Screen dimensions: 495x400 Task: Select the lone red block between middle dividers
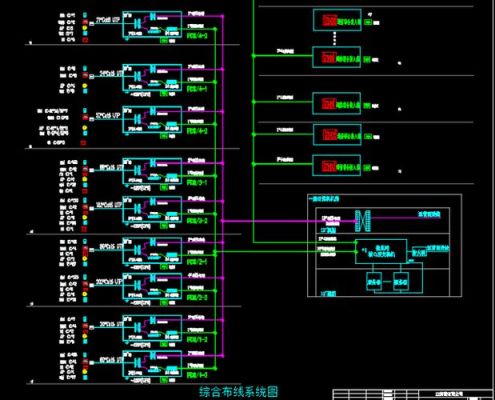[329, 104]
